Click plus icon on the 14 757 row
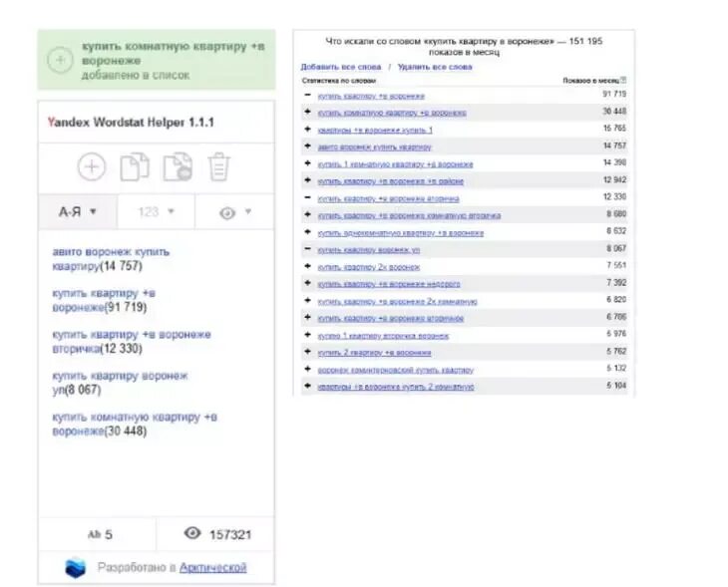The image size is (728, 587). pyautogui.click(x=307, y=147)
